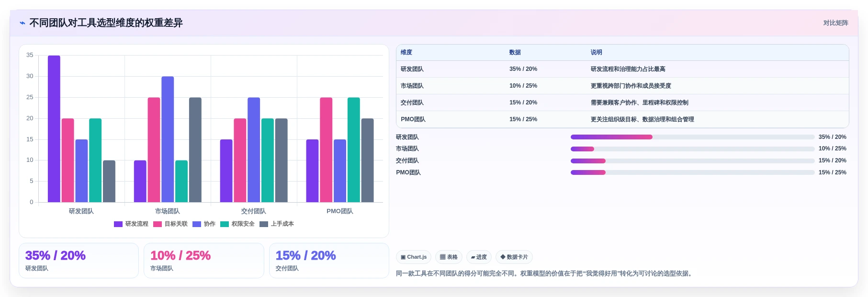The height and width of the screenshot is (297, 868).
Task: Click the 表格 tag chip
Action: 449,257
